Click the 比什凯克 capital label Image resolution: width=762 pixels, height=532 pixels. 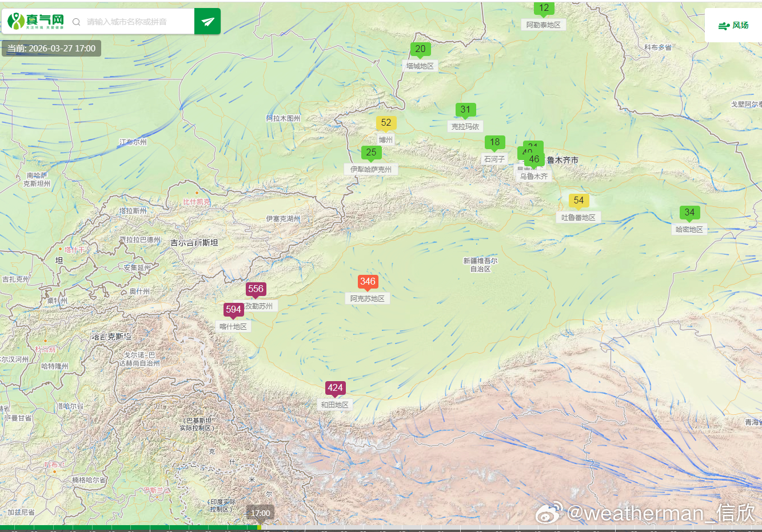197,202
